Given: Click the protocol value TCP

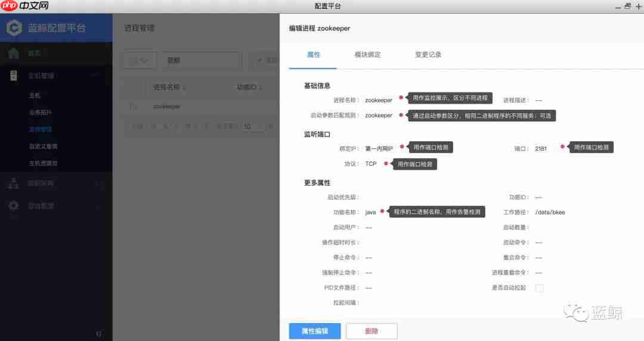Looking at the screenshot, I should (370, 163).
